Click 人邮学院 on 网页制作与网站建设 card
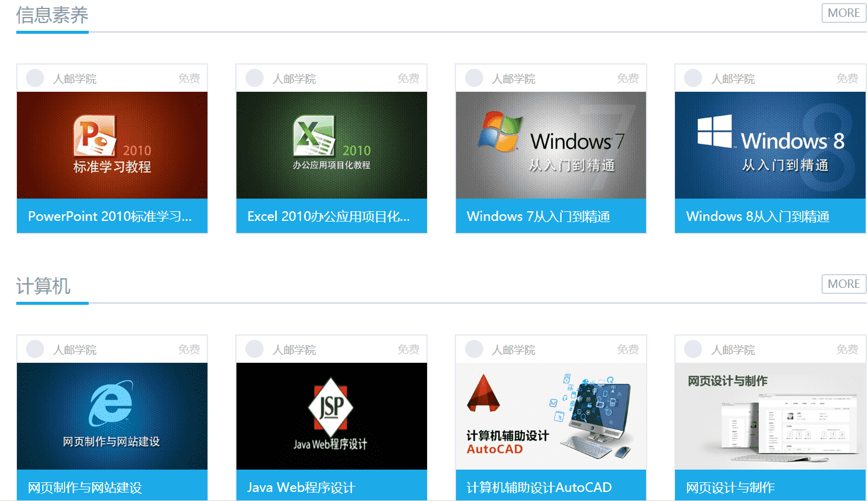The width and height of the screenshot is (868, 501). coord(75,349)
